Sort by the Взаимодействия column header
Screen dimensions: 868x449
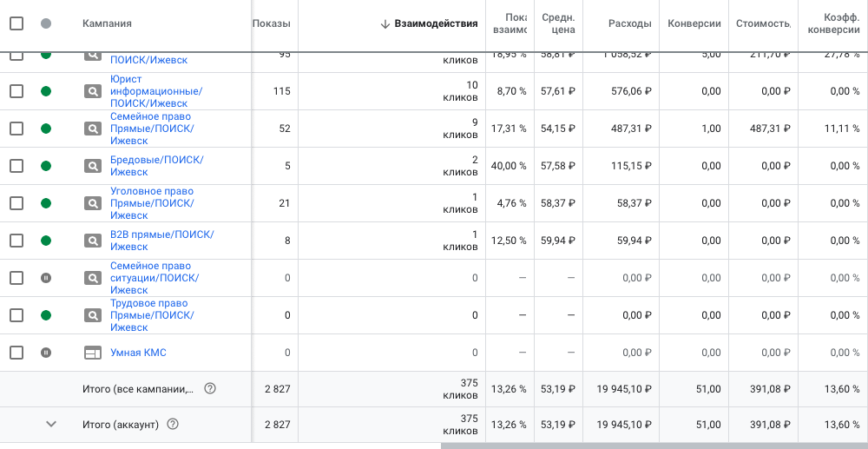pyautogui.click(x=436, y=23)
